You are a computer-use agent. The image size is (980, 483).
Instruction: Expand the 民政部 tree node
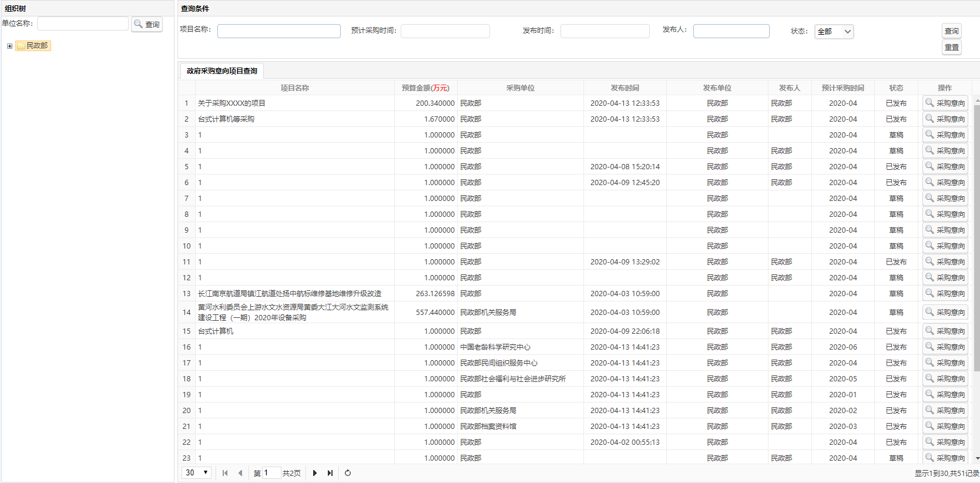click(9, 46)
